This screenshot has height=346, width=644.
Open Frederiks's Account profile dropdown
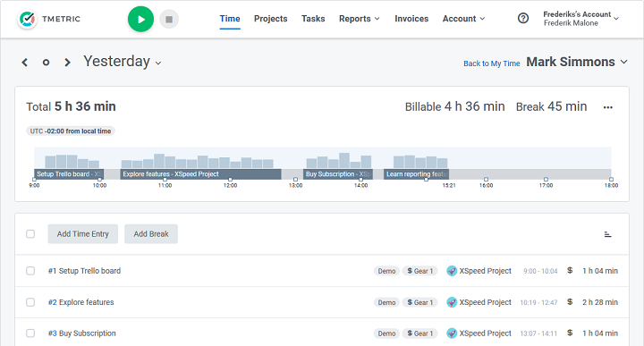(x=580, y=19)
